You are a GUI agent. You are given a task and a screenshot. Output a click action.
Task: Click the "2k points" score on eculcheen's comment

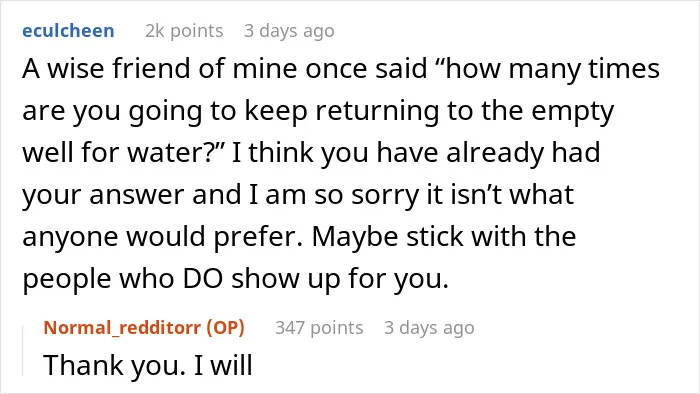pos(184,31)
